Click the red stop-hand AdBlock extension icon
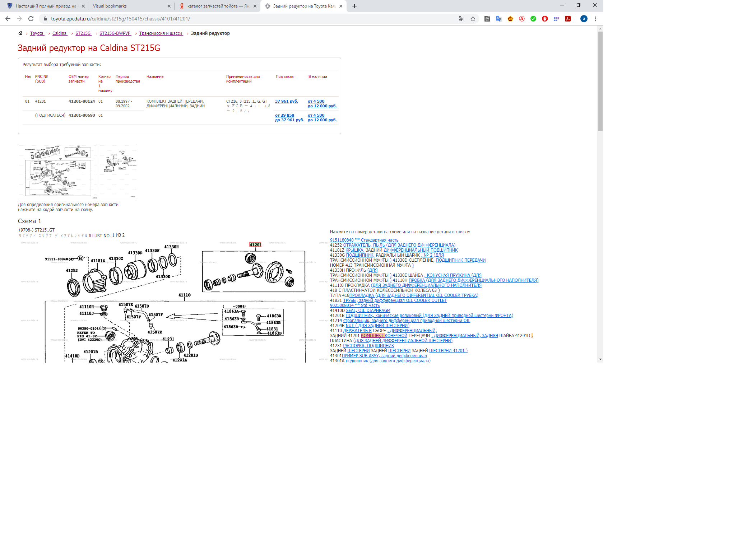The image size is (747, 560). [x=545, y=19]
